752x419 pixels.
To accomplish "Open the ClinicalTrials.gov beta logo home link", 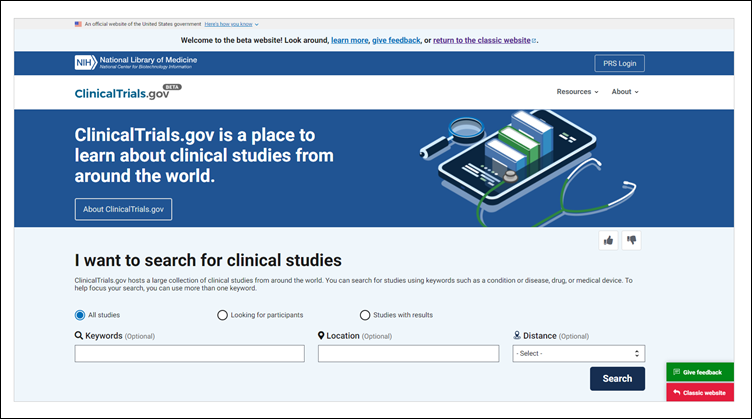I will tap(128, 92).
